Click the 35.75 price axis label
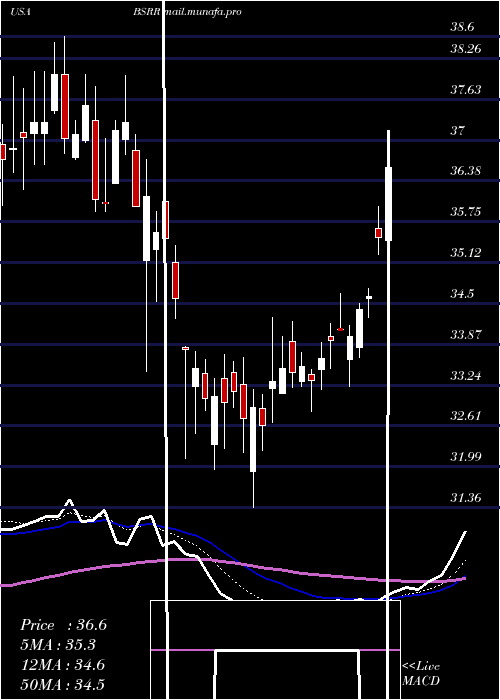This screenshot has height=700, width=500. point(466,212)
